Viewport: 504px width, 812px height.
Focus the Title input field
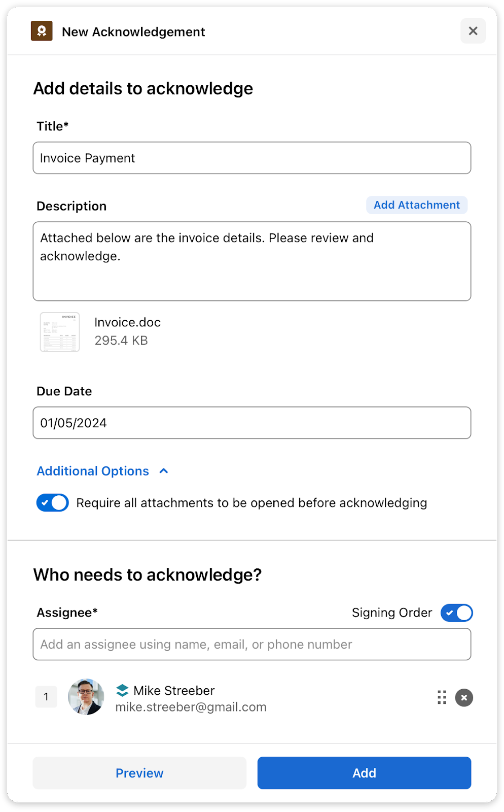252,158
